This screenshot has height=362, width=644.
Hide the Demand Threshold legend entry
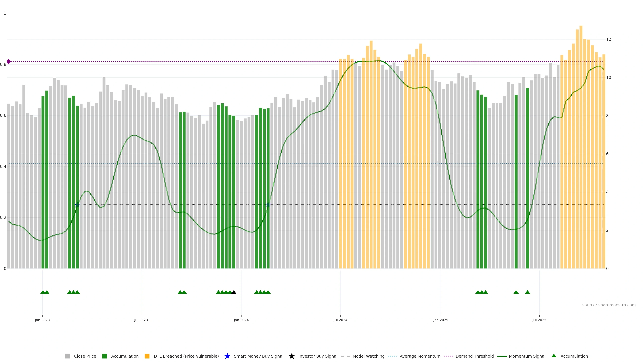click(474, 356)
